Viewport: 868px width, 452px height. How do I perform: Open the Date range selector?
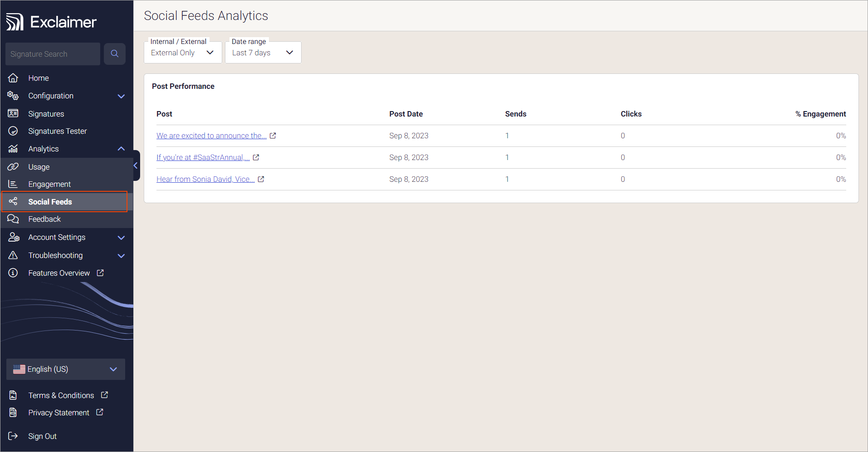263,52
